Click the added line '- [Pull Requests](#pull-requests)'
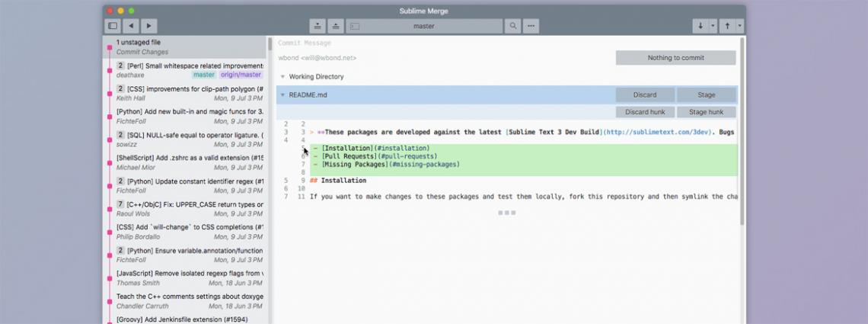868x324 pixels. (523, 156)
